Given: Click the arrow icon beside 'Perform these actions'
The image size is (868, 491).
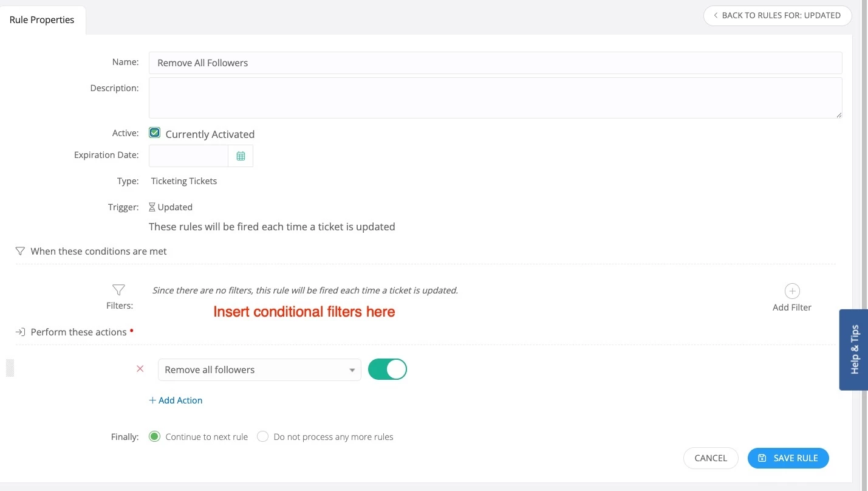Looking at the screenshot, I should click(20, 332).
